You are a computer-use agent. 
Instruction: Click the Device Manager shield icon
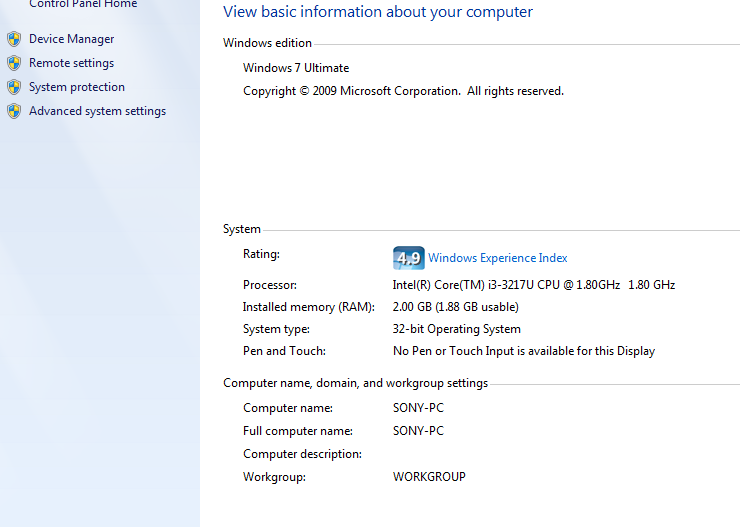pyautogui.click(x=14, y=39)
